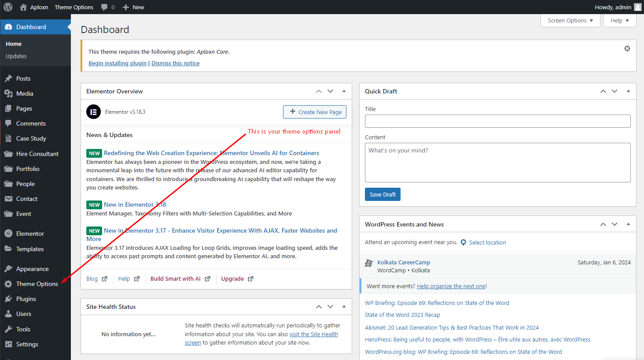The height and width of the screenshot is (360, 644).
Task: Select Updates under Dashboard submenu
Action: 16,56
